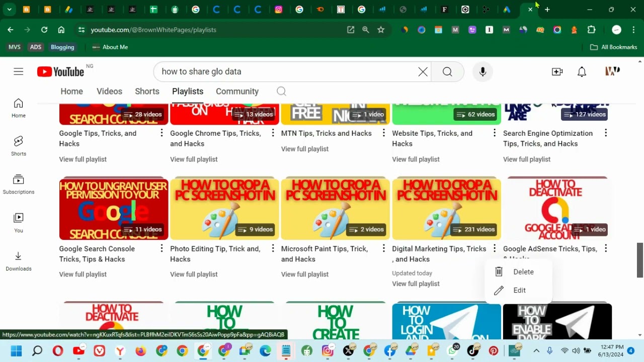The height and width of the screenshot is (362, 644).
Task: Search within the channel using the magnifier
Action: point(281,91)
